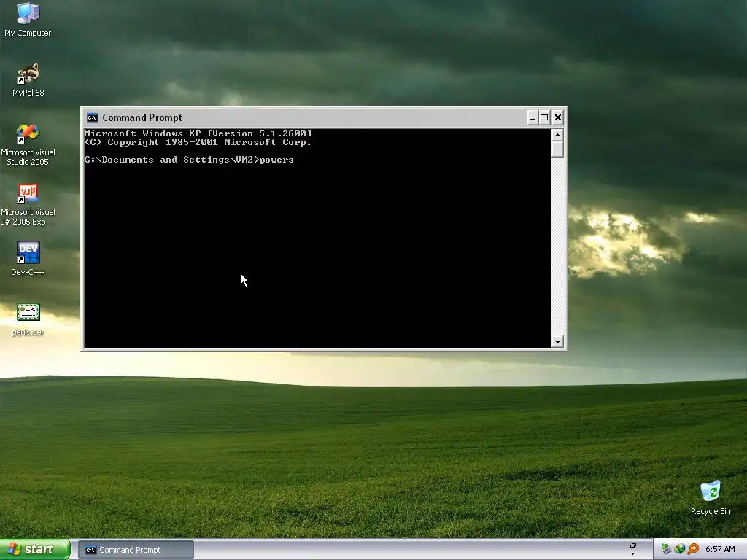
Task: Click the Start button
Action: click(x=35, y=549)
